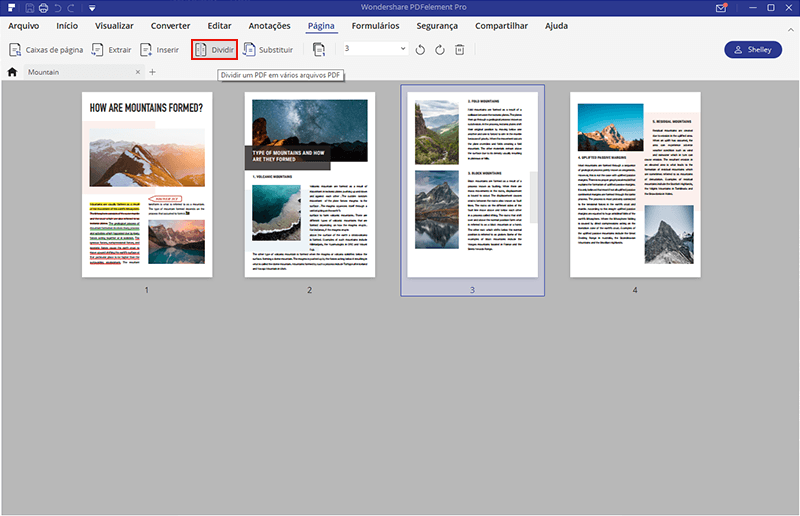Select page 1 thumbnail
800x516 pixels.
[x=147, y=185]
